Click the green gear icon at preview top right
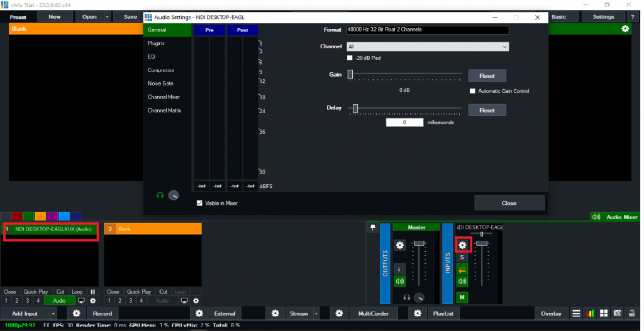This screenshot has height=331, width=644. pos(625,29)
